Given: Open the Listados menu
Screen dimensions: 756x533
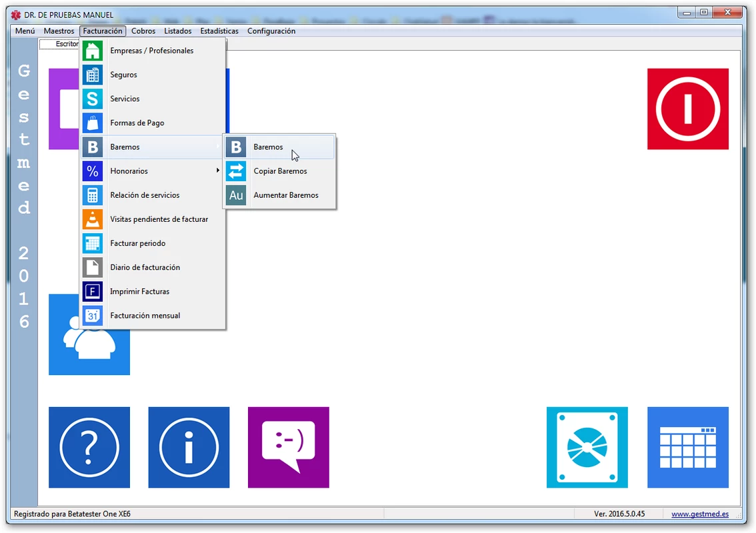Looking at the screenshot, I should 178,31.
